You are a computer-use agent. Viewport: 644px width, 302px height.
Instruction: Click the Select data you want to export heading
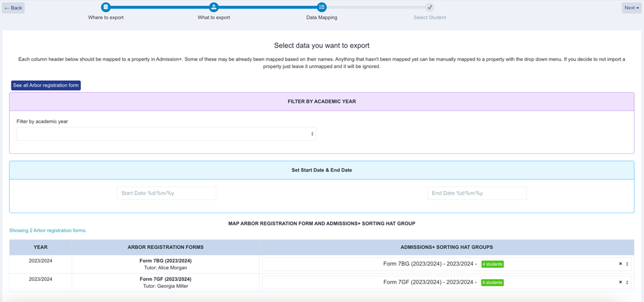322,46
